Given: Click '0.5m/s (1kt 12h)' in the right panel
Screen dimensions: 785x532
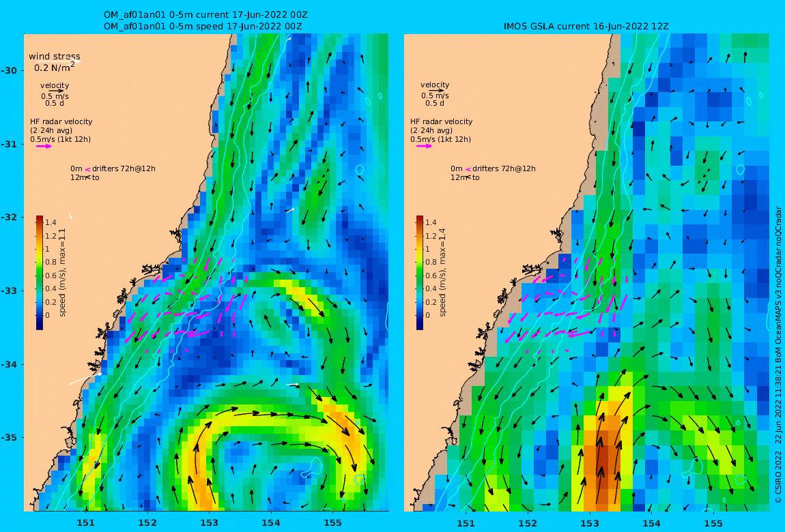Looking at the screenshot, I should [x=440, y=140].
